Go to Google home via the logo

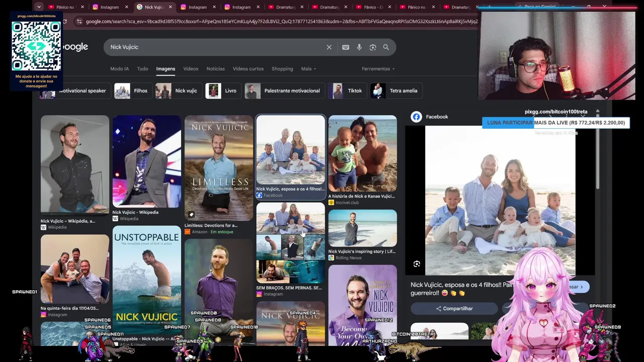pos(75,47)
